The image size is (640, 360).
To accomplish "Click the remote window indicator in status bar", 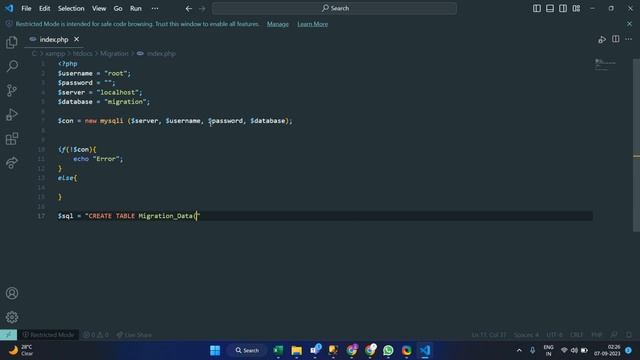I will tap(8, 335).
